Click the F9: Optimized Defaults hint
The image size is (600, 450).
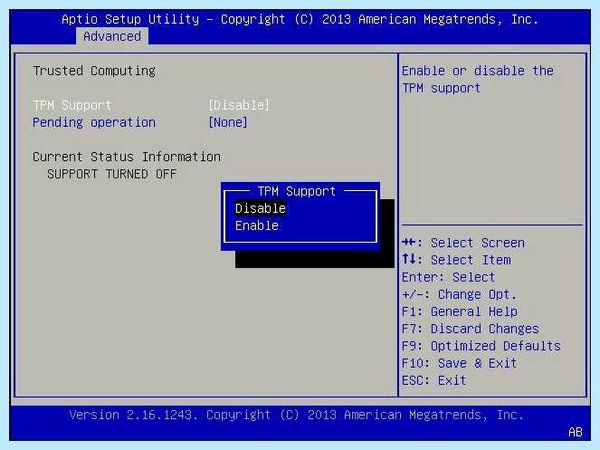click(481, 346)
